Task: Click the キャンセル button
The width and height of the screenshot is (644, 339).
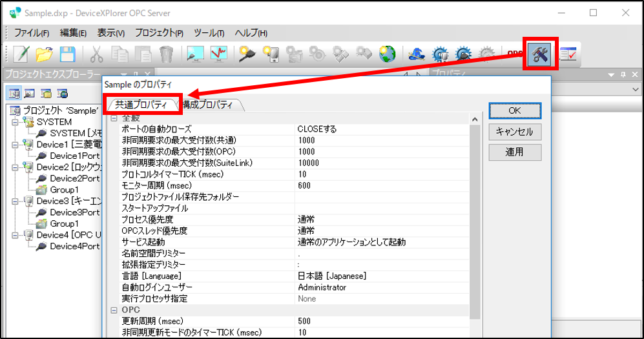Action: [x=514, y=132]
